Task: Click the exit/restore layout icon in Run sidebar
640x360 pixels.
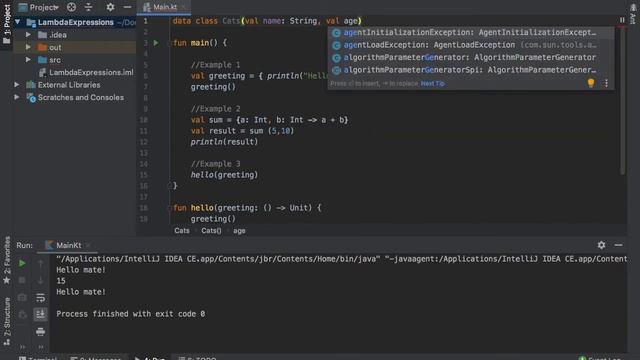Action: (22, 314)
